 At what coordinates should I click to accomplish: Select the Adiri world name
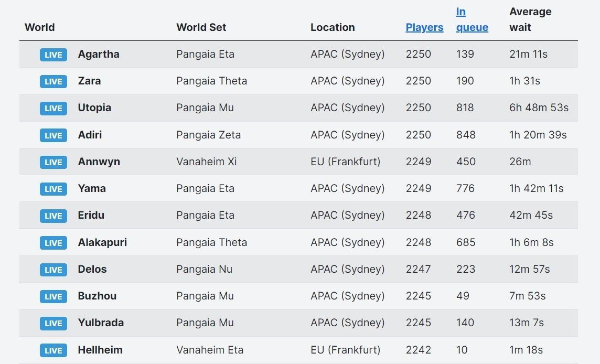90,135
